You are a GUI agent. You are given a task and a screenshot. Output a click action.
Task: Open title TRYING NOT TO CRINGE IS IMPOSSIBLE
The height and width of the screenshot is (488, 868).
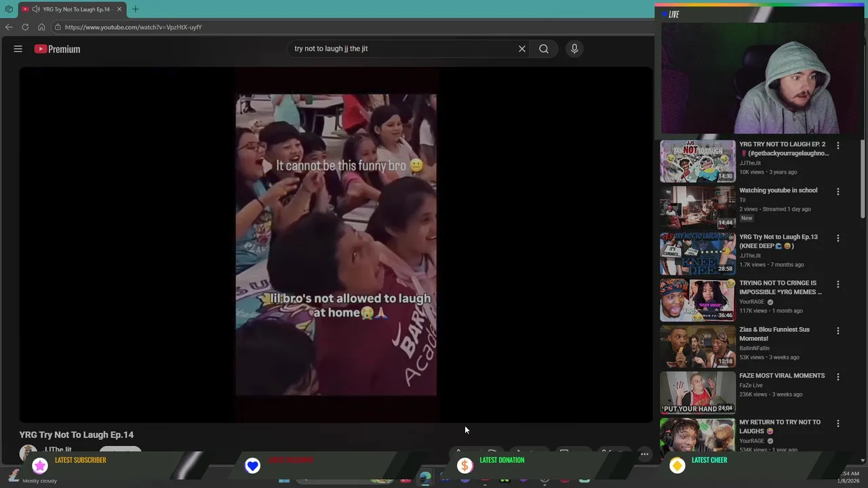pyautogui.click(x=781, y=287)
